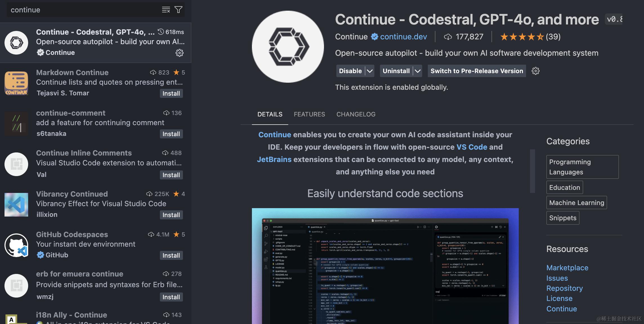Expand the Uninstall button dropdown arrow

pyautogui.click(x=417, y=71)
